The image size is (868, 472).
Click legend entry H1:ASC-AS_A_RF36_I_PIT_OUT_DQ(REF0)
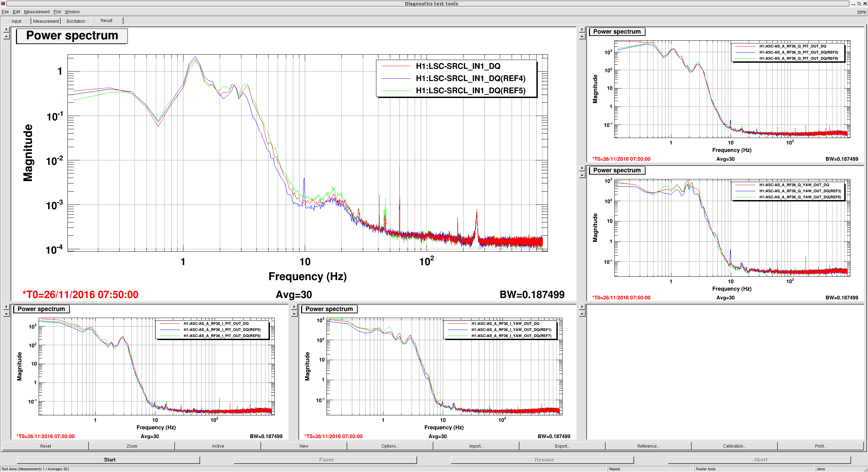(222, 330)
